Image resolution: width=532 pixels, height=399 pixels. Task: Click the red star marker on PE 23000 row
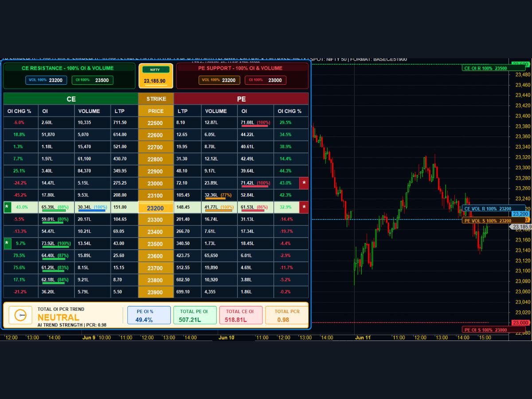[x=304, y=183]
